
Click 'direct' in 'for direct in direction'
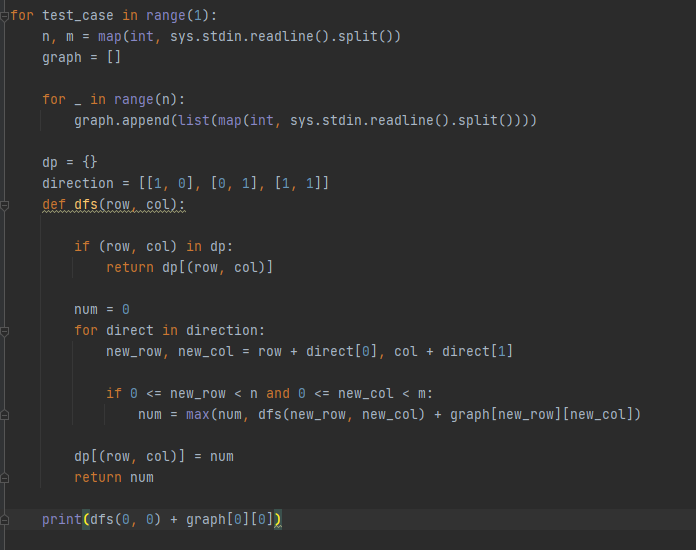coord(130,331)
